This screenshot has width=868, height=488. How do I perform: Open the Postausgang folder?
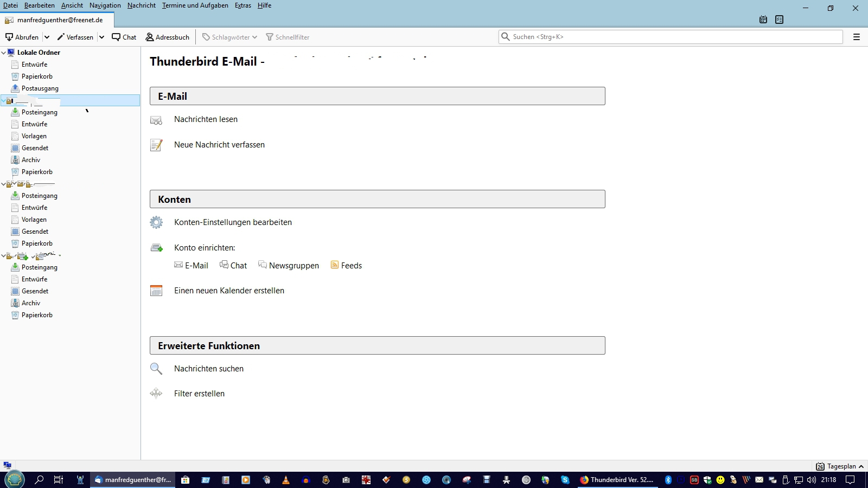[x=40, y=88]
